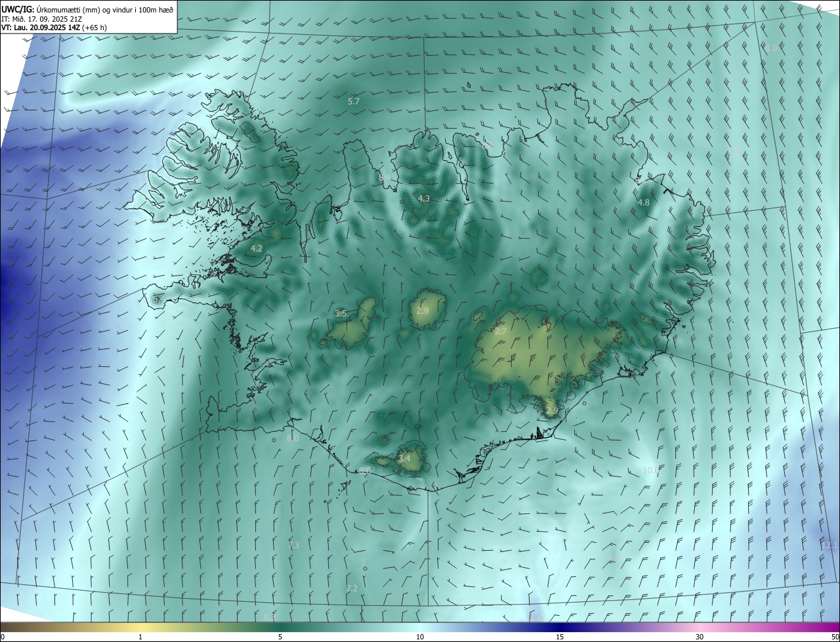
Task: Click colorbar tick label 0
Action: point(2,637)
